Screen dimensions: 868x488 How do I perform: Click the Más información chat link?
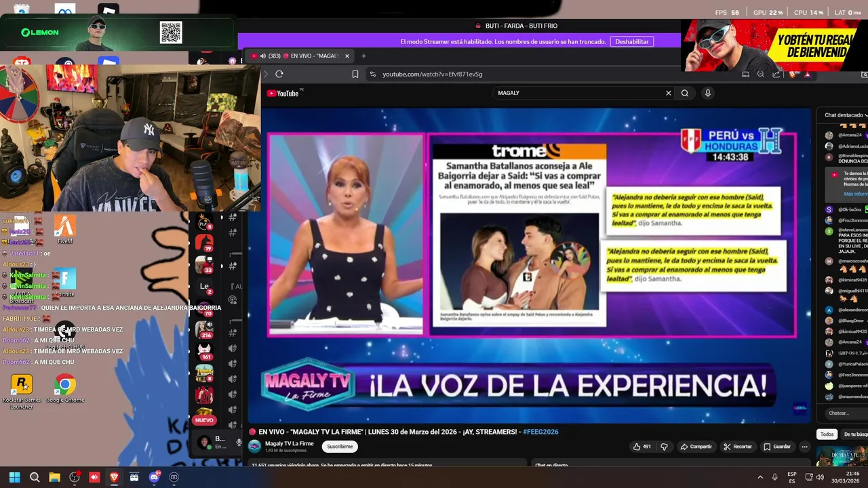click(856, 194)
